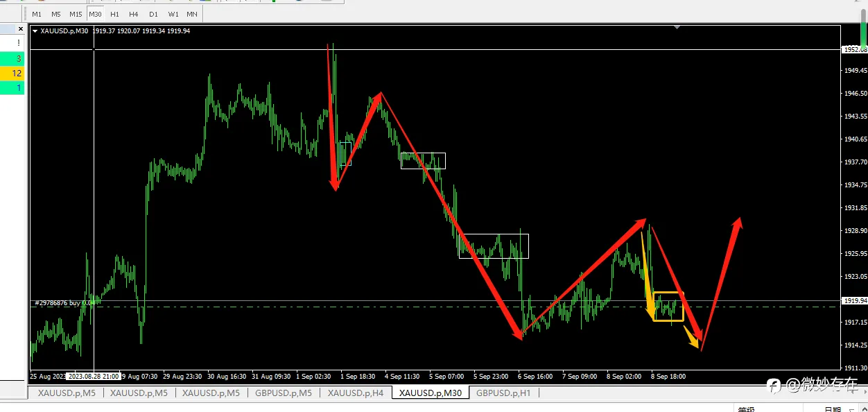Select the M15 timeframe button
The height and width of the screenshot is (412, 868).
pos(76,14)
